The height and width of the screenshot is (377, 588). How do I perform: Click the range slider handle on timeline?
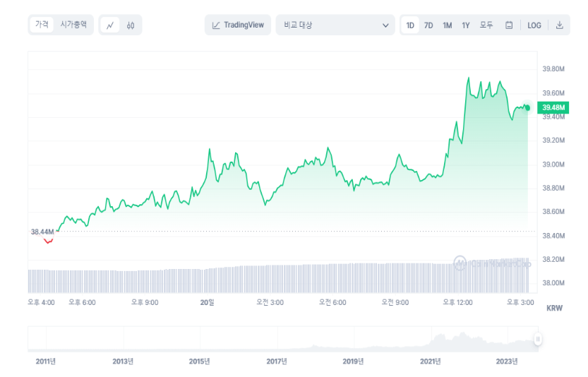(538, 340)
